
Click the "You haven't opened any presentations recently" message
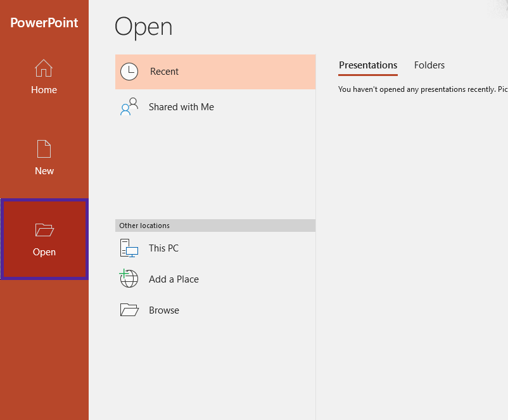tap(422, 89)
